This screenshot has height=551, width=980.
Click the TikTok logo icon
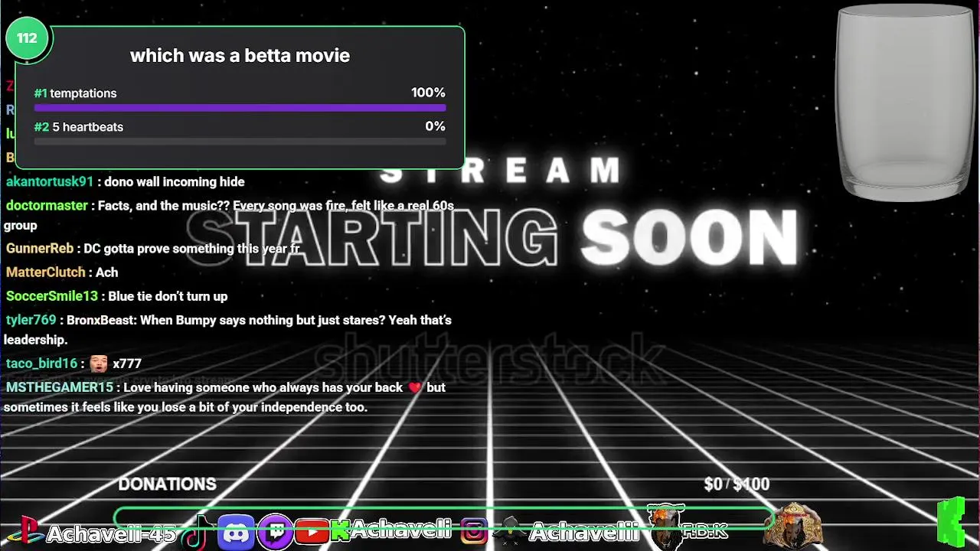pyautogui.click(x=198, y=533)
